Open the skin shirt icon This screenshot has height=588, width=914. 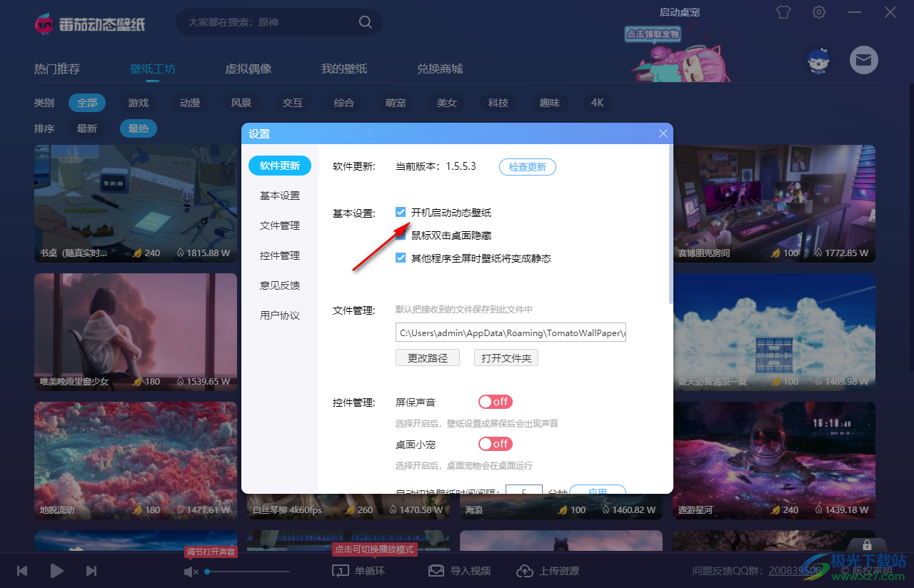pos(783,12)
